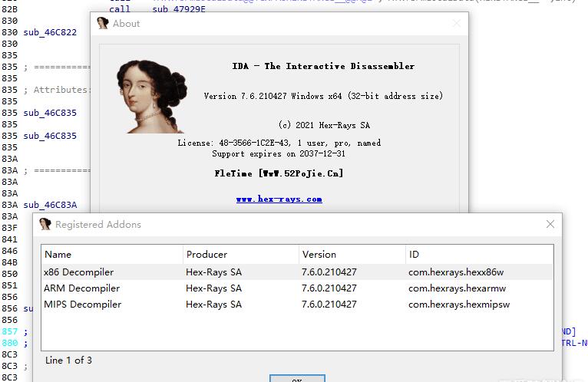Click com.hexrays.hexmipsw ID cell
The image size is (588, 382).
point(459,304)
